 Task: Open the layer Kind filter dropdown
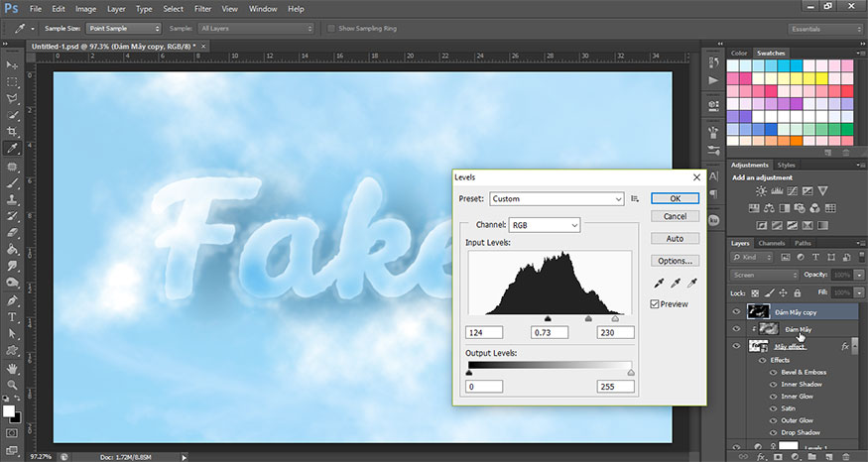point(752,258)
